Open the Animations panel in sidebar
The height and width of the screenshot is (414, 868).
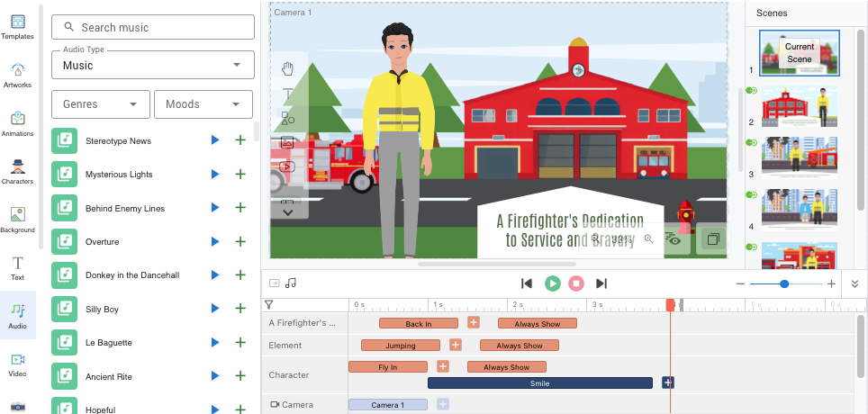click(x=17, y=121)
